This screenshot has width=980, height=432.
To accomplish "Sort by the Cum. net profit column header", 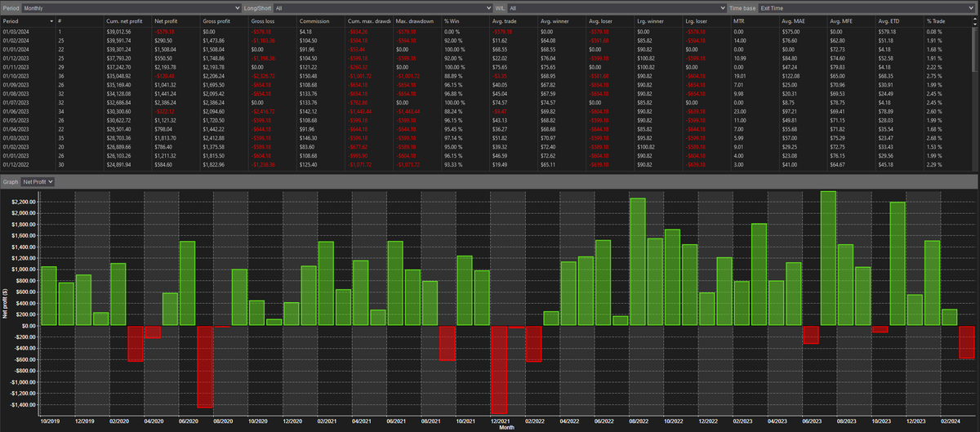I will (x=127, y=20).
